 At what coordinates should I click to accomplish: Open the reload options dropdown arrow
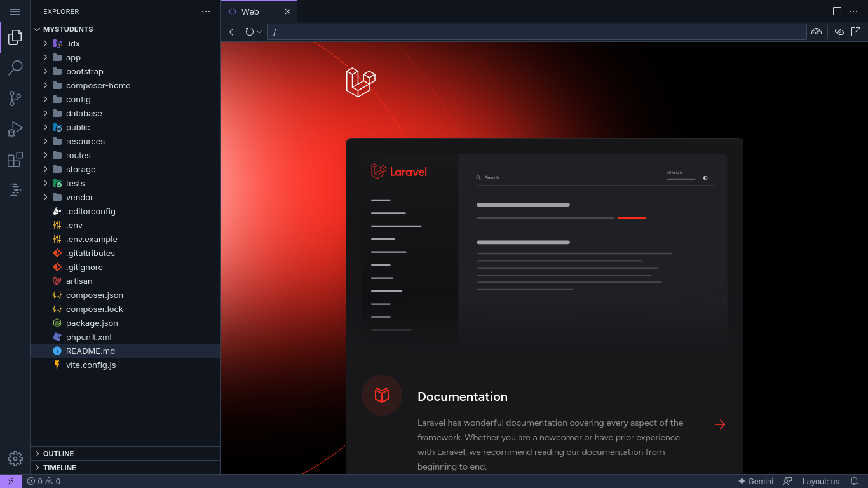[259, 32]
